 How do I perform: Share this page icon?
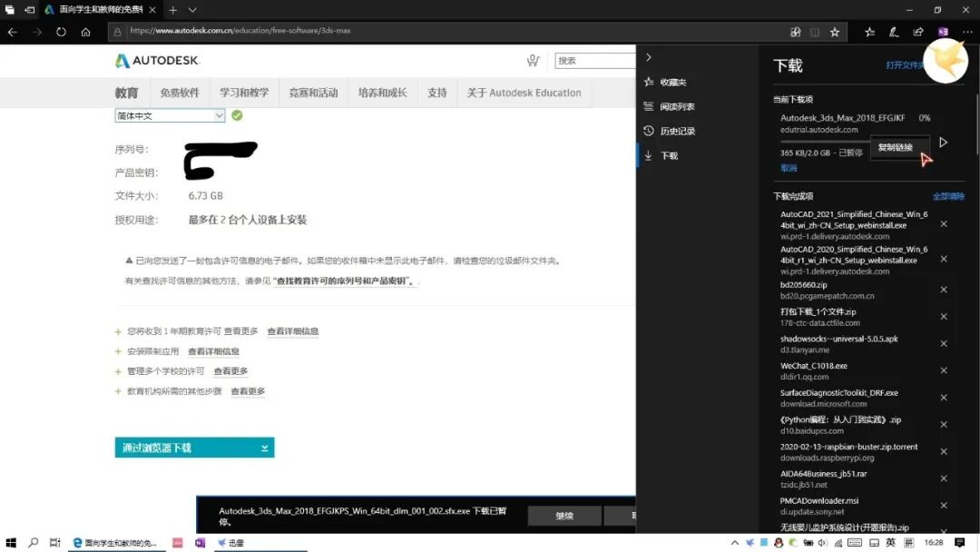tap(918, 32)
